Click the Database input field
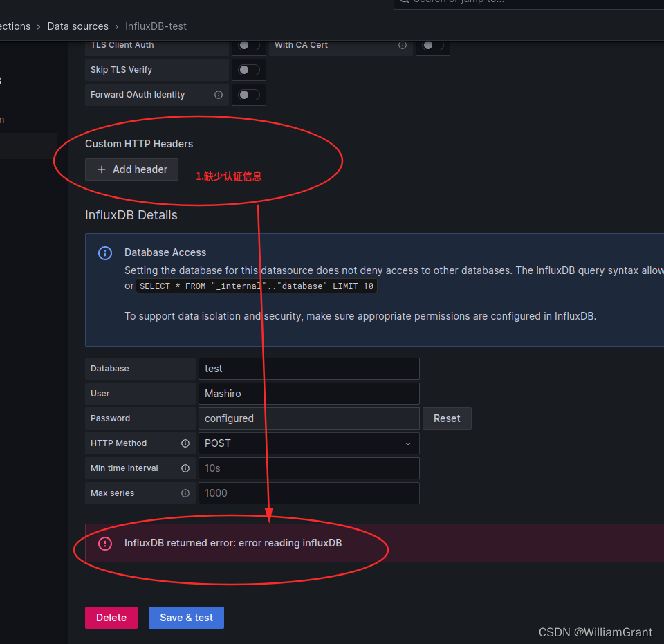Image resolution: width=664 pixels, height=644 pixels. click(x=308, y=368)
